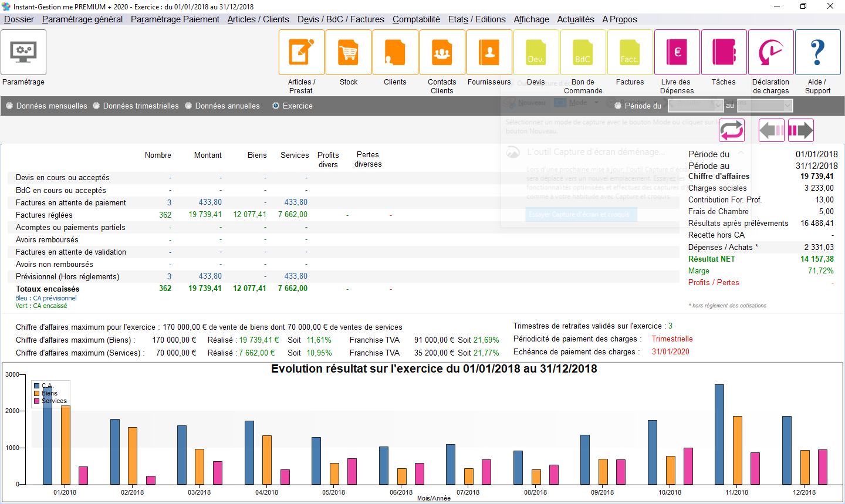Select Données annuelles radio button
Viewport: 845px width, 504px height.
click(x=188, y=106)
